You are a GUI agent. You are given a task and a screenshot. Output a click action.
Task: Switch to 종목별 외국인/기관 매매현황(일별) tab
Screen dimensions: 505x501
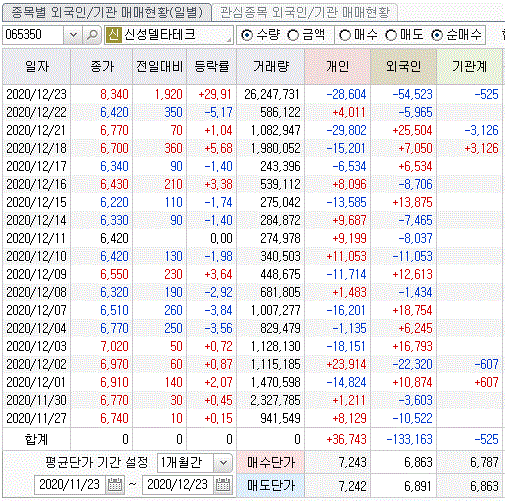107,13
